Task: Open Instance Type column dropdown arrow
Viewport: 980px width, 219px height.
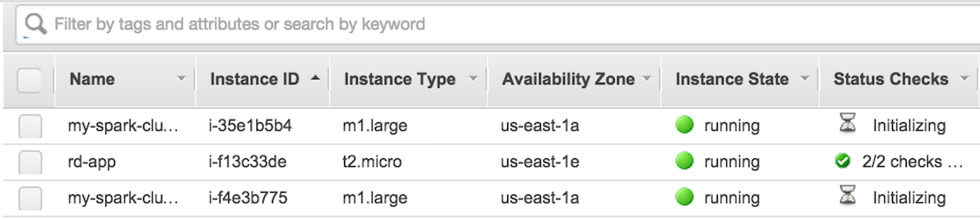Action: point(473,79)
